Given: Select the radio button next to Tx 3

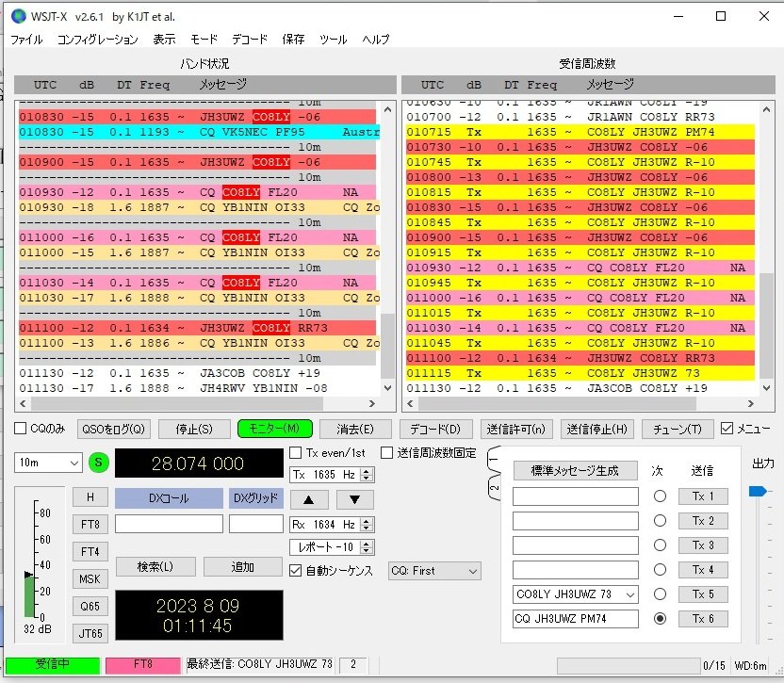Looking at the screenshot, I should click(660, 545).
